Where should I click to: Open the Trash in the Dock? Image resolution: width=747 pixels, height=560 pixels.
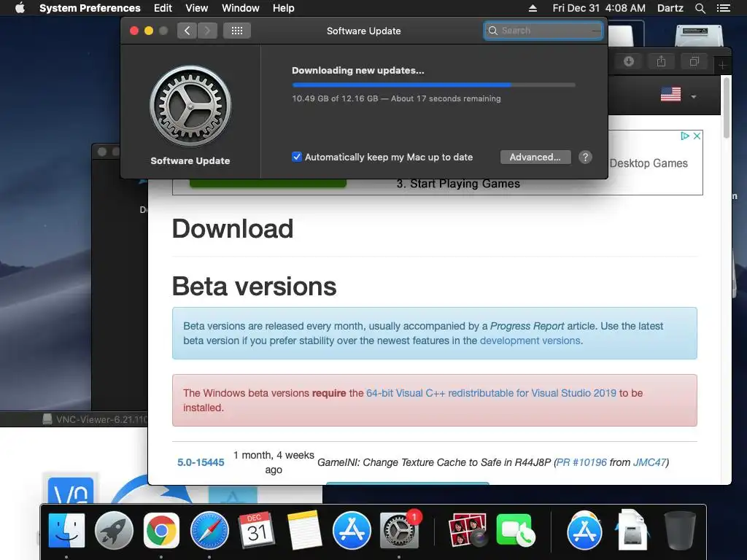point(680,531)
